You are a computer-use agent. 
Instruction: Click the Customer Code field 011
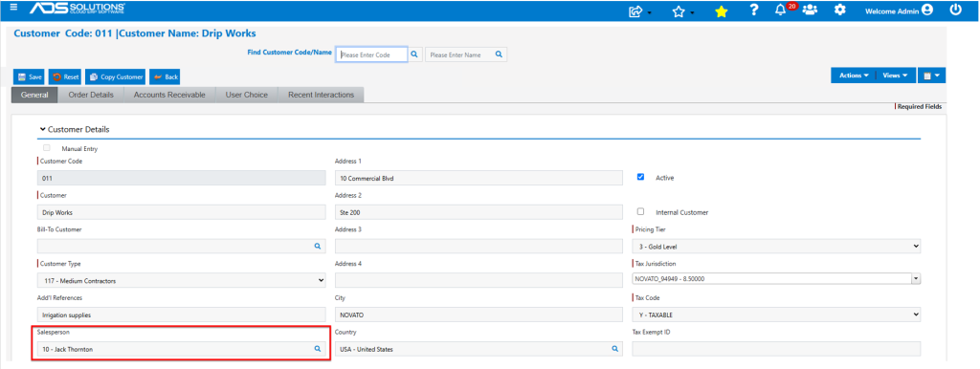click(182, 178)
